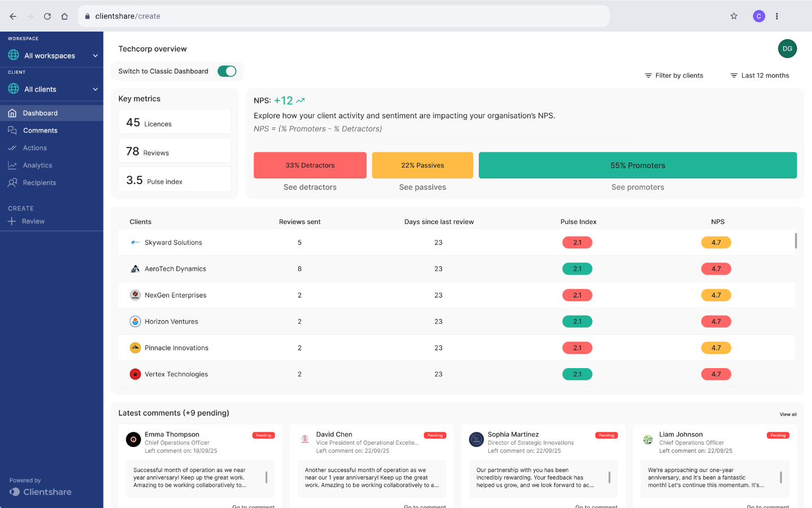Click the plus icon beside Review

[x=12, y=221]
